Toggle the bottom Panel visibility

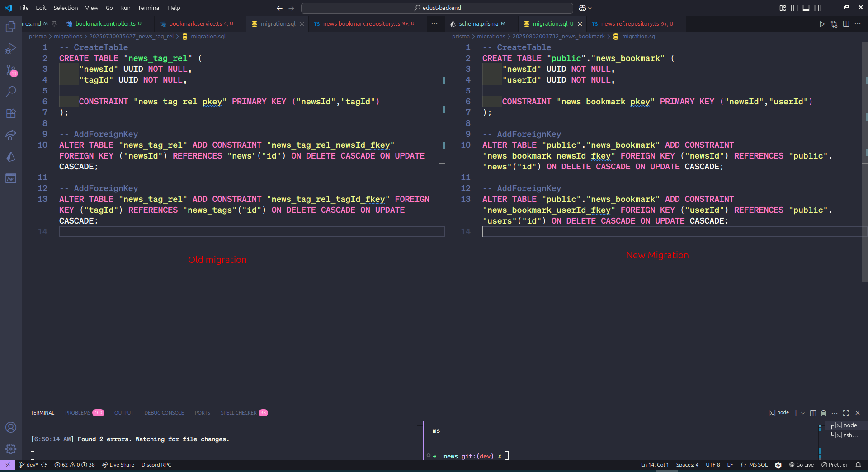click(x=806, y=8)
